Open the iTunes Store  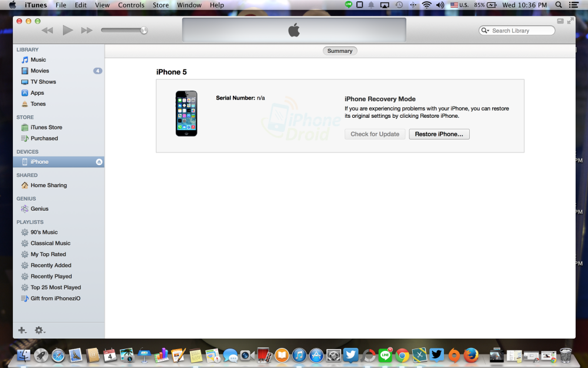coord(46,127)
